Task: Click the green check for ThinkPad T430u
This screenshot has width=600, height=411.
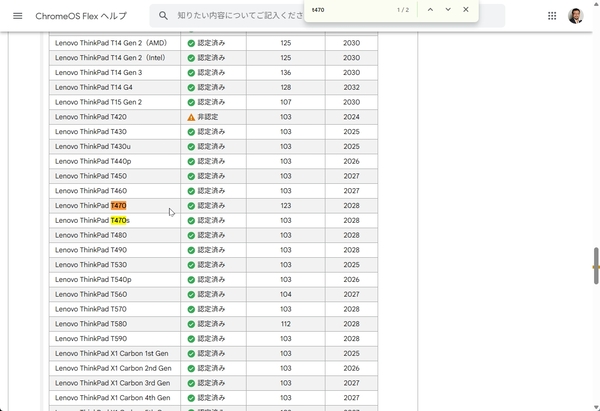Action: pos(191,147)
